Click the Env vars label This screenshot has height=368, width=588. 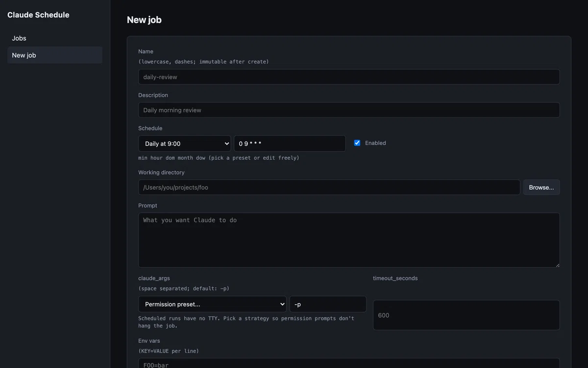149,341
